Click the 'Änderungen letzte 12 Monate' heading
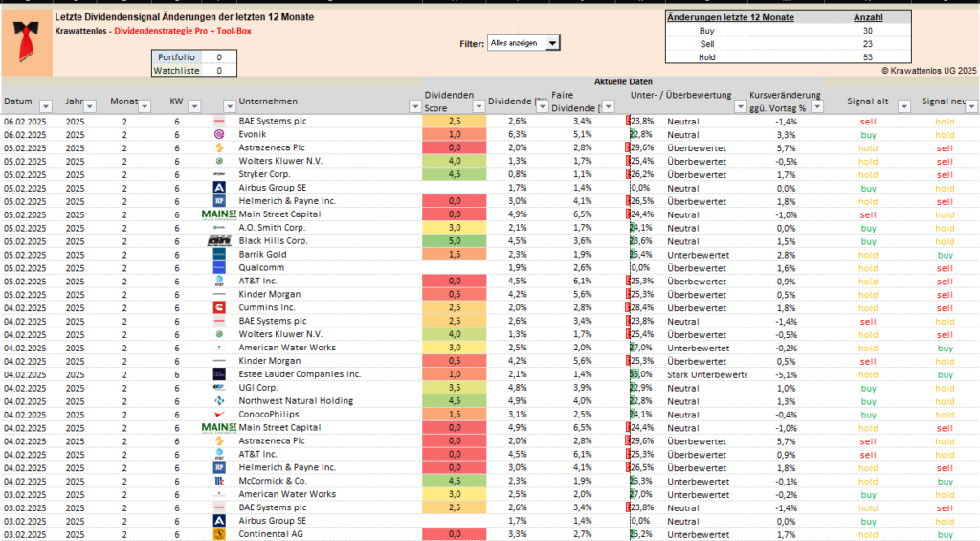Screen dimensions: 980x541 (x=730, y=17)
